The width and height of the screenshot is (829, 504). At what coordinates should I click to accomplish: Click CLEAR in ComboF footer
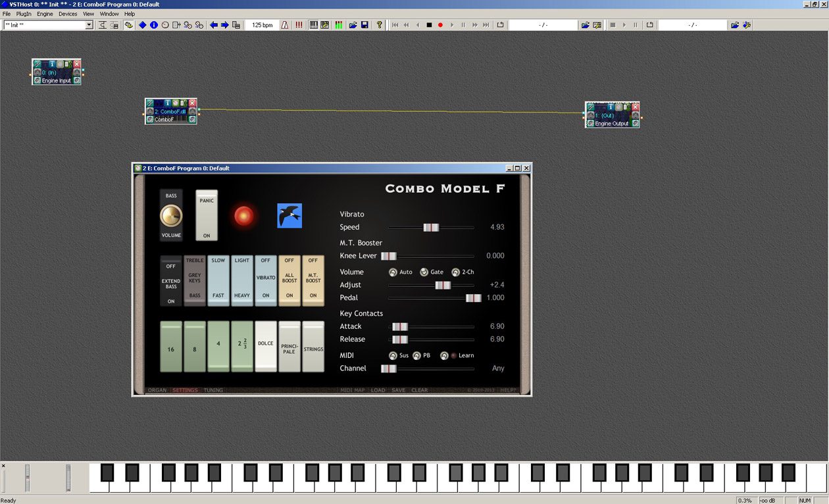(420, 390)
